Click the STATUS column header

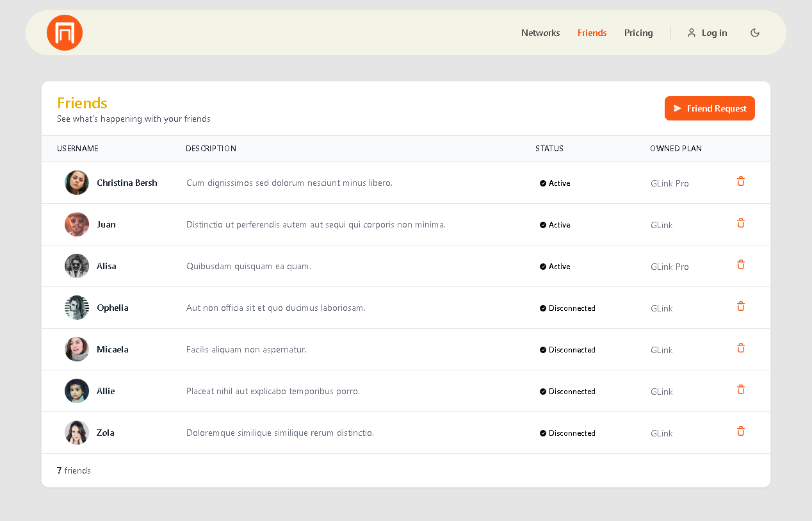pyautogui.click(x=549, y=149)
